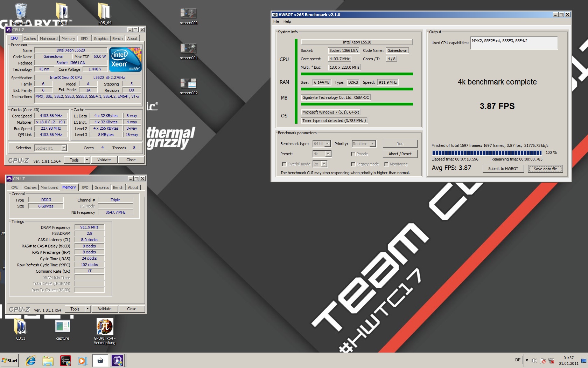This screenshot has width=588, height=368.
Task: Click the Core Speed 4103.66 MHz value
Action: [x=51, y=116]
